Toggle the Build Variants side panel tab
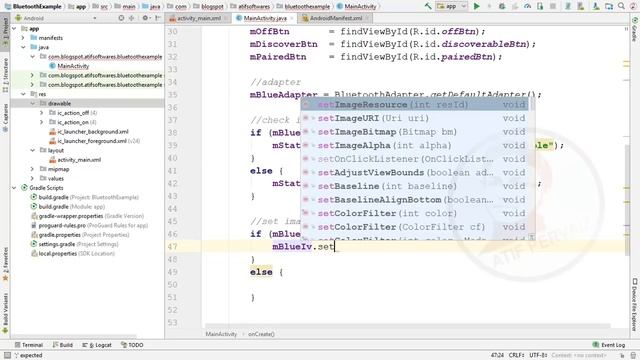Screen dimensions: 640x360 click(x=5, y=313)
